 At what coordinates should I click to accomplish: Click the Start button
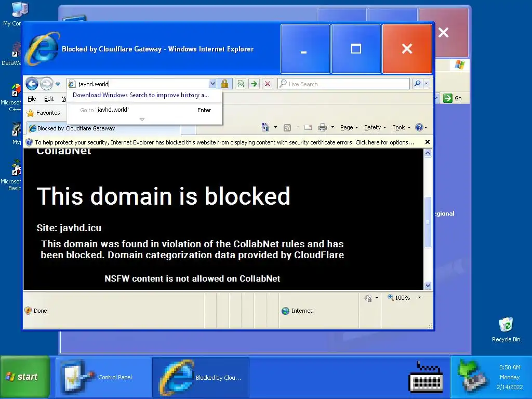pyautogui.click(x=25, y=377)
